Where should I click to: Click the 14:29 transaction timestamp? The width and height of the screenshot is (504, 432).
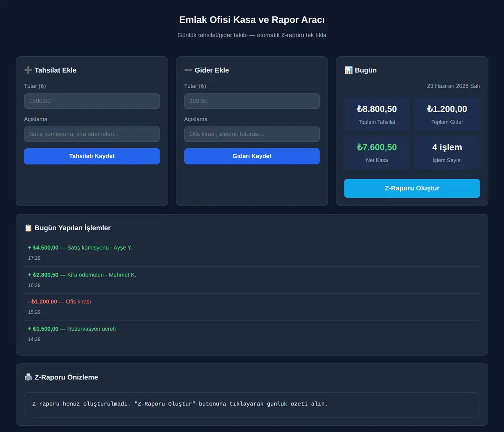coord(34,339)
